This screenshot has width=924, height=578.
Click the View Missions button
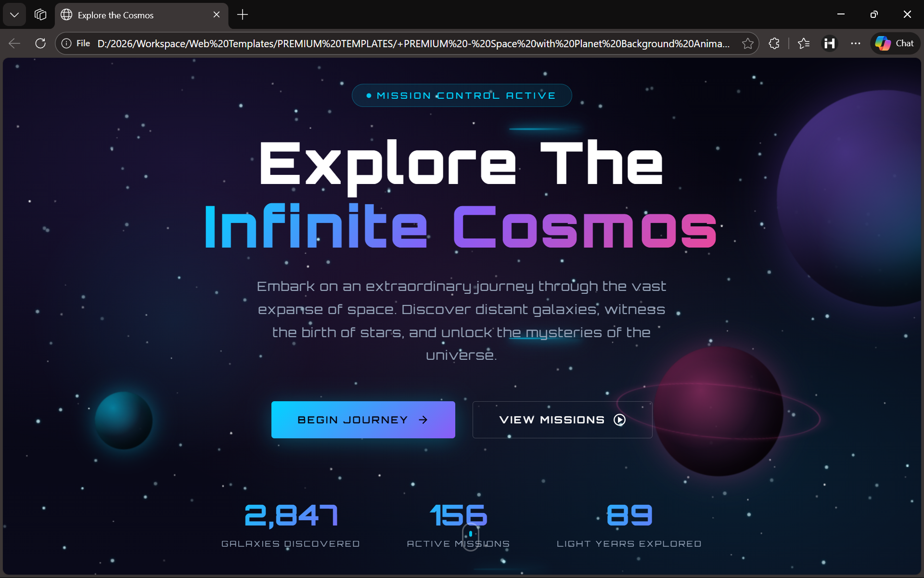pyautogui.click(x=562, y=420)
